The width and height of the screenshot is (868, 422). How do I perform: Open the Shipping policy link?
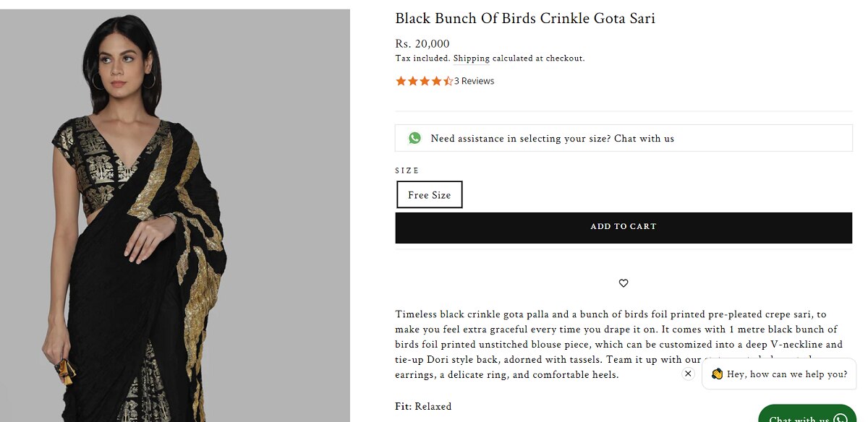472,59
